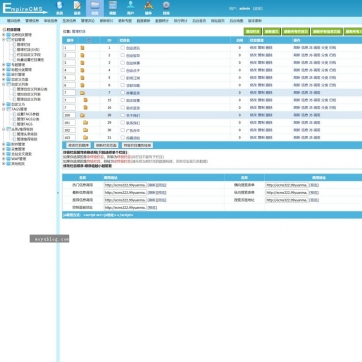362x362 pixels.
Task: Click the folder icon for column ID 30
Action: coord(85,130)
